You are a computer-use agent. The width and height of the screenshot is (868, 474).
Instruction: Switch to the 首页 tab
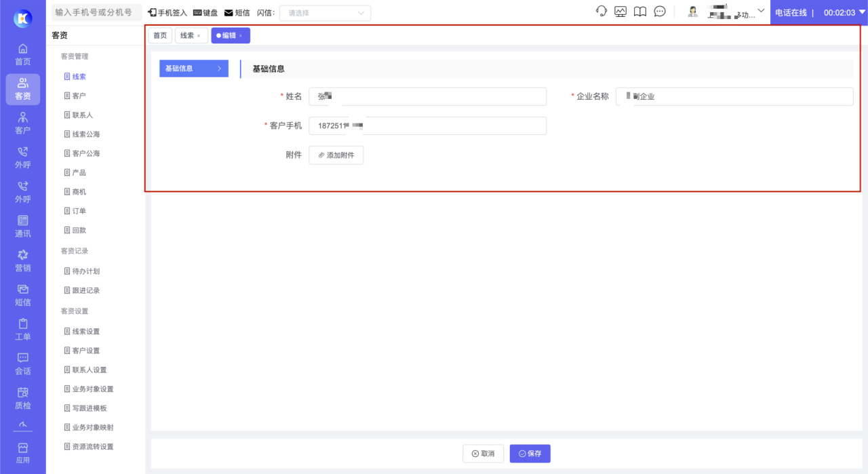[160, 35]
